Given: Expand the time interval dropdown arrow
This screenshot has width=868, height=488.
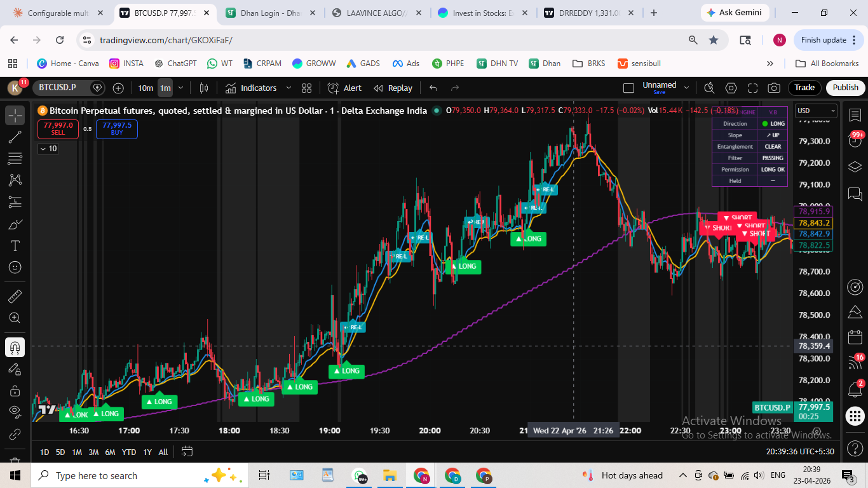Looking at the screenshot, I should point(181,88).
